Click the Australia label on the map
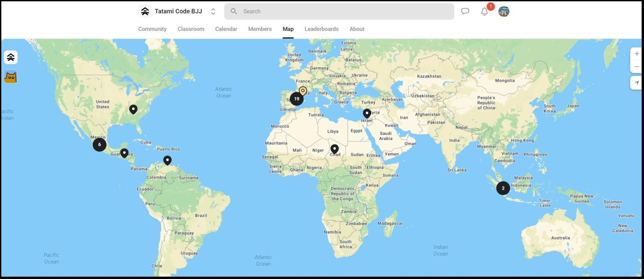The height and width of the screenshot is (279, 644). click(560, 238)
